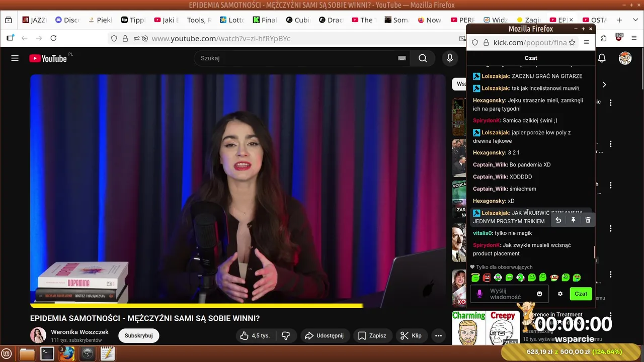
Task: Switch to the OSTA tab
Action: click(594, 20)
